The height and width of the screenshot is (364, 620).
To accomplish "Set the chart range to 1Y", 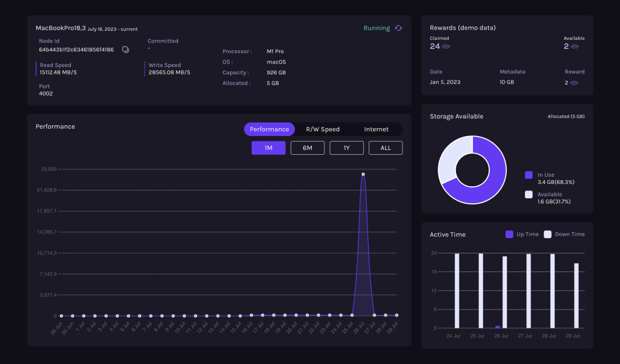I will point(346,148).
